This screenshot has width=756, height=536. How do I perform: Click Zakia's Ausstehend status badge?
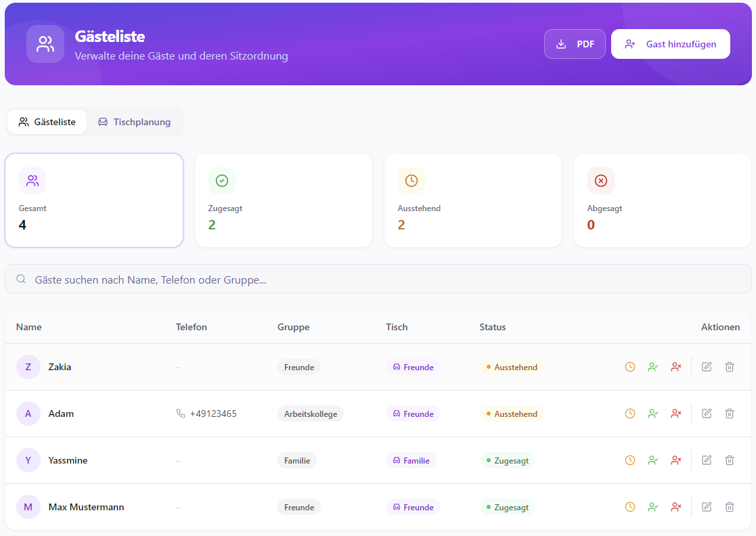point(512,367)
